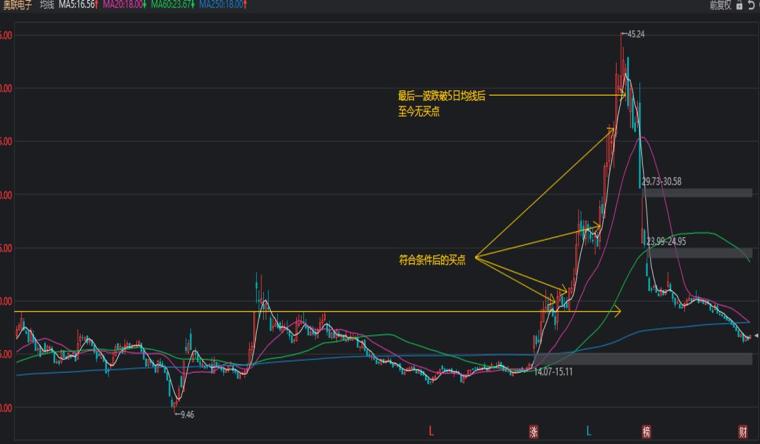Click the 奥联电子 stock name
The height and width of the screenshot is (444, 760).
coord(17,5)
